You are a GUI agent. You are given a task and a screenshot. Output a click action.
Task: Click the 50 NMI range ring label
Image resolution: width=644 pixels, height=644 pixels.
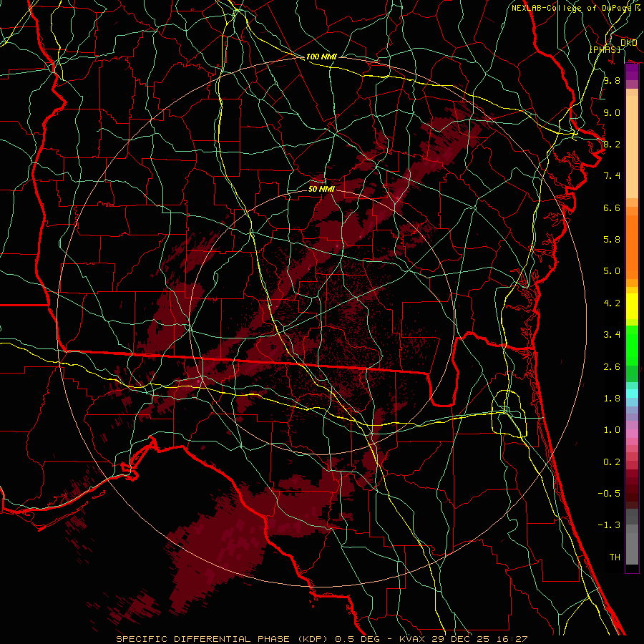pos(321,189)
